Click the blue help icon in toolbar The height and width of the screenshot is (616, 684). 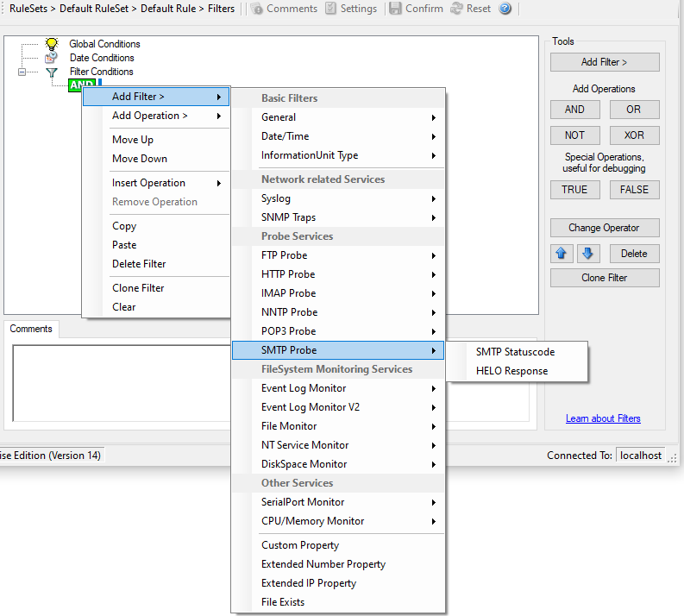pos(505,9)
